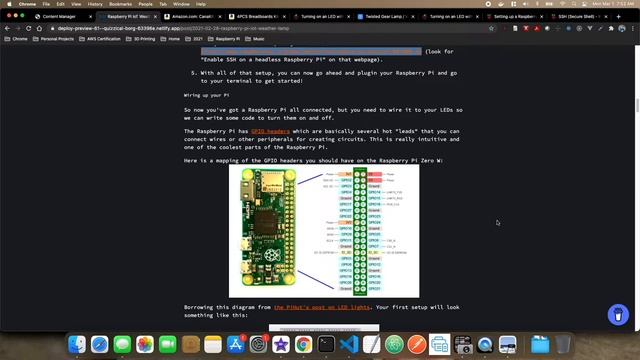The width and height of the screenshot is (640, 360).
Task: Reload the current page
Action: coord(28,29)
